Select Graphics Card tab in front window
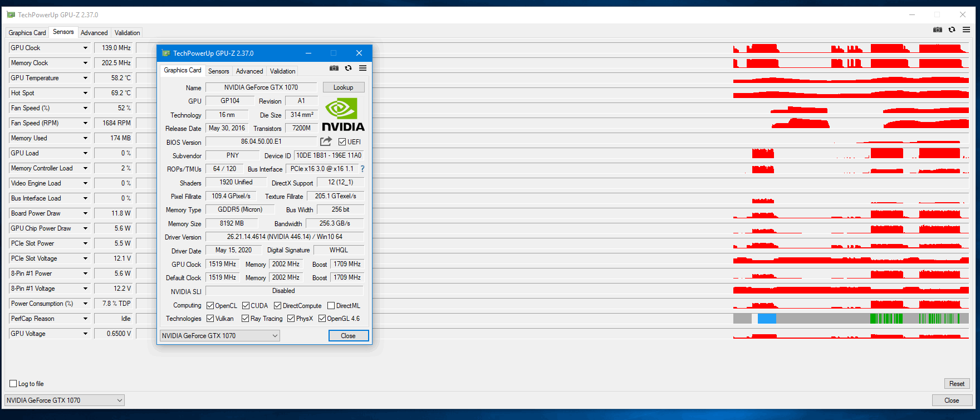This screenshot has height=420, width=980. (x=183, y=70)
